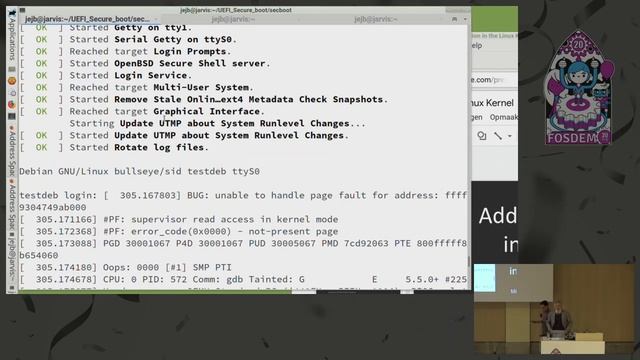Click the speaker camera video thumbnail
This screenshot has height=360, width=640.
(x=554, y=309)
